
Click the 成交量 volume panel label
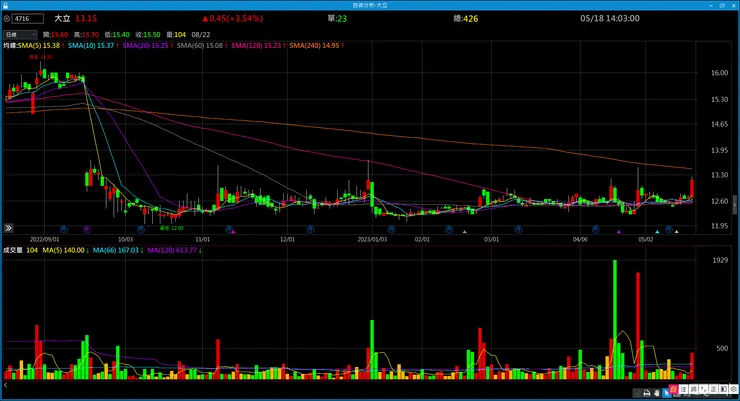[13, 251]
